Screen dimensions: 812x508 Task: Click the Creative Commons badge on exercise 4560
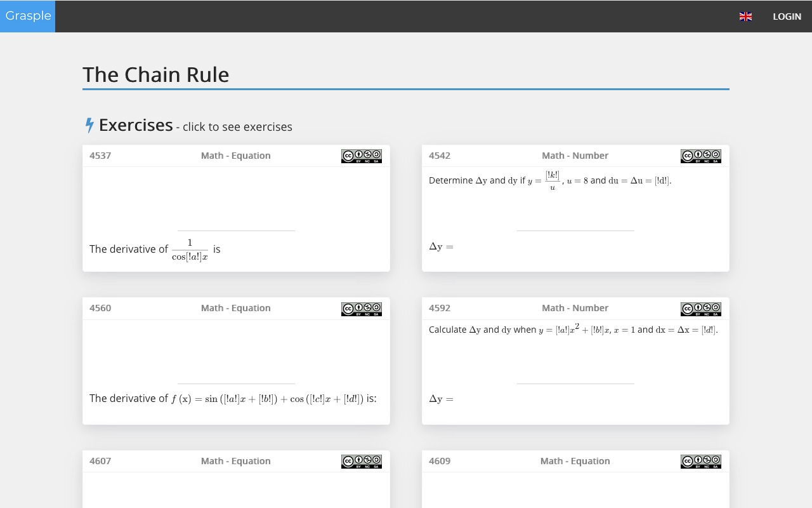click(x=361, y=309)
